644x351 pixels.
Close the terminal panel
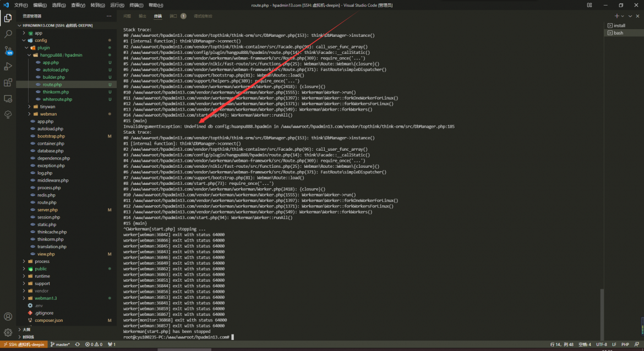click(x=637, y=16)
